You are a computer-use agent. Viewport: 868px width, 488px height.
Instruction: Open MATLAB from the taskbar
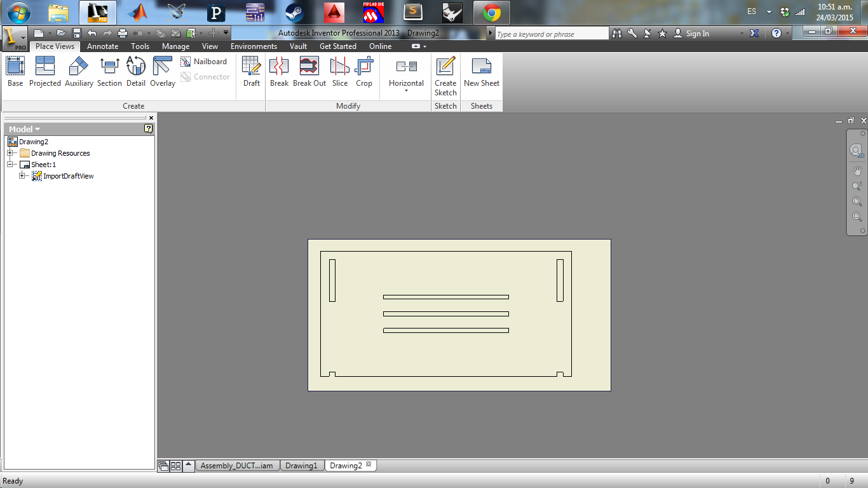point(137,13)
